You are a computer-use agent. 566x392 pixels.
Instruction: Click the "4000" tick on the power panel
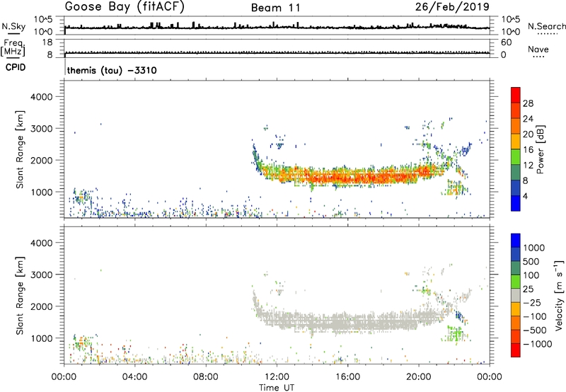pyautogui.click(x=42, y=97)
